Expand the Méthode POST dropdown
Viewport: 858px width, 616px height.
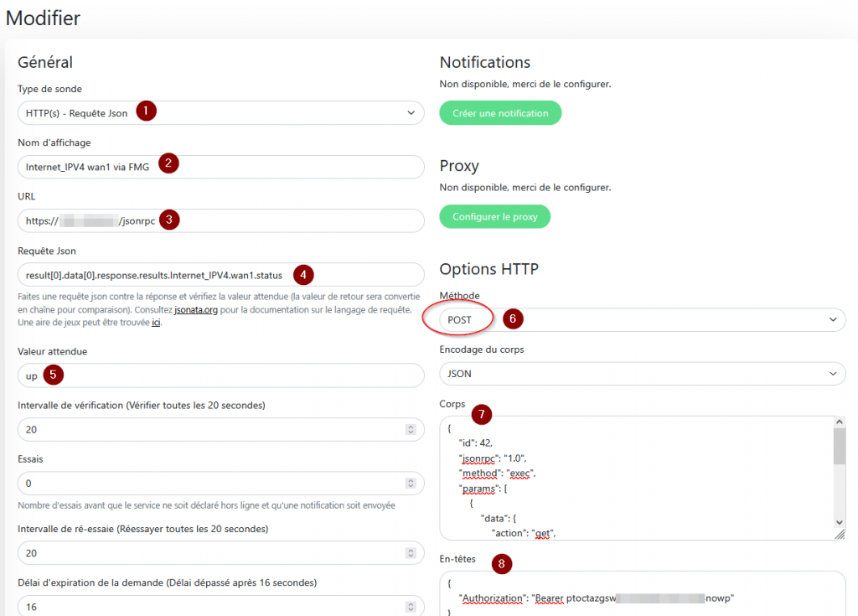coord(643,320)
